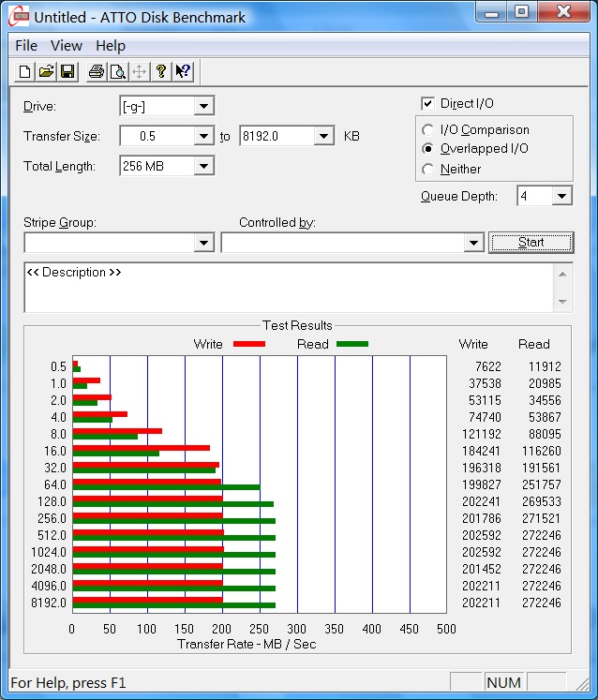Click the Description text area
Image resolution: width=598 pixels, height=700 pixels.
click(x=289, y=288)
